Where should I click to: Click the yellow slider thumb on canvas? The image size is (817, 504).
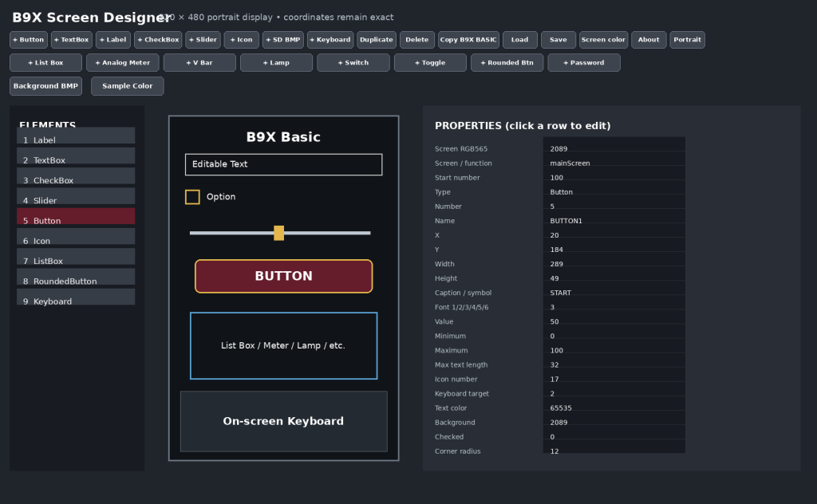point(278,233)
